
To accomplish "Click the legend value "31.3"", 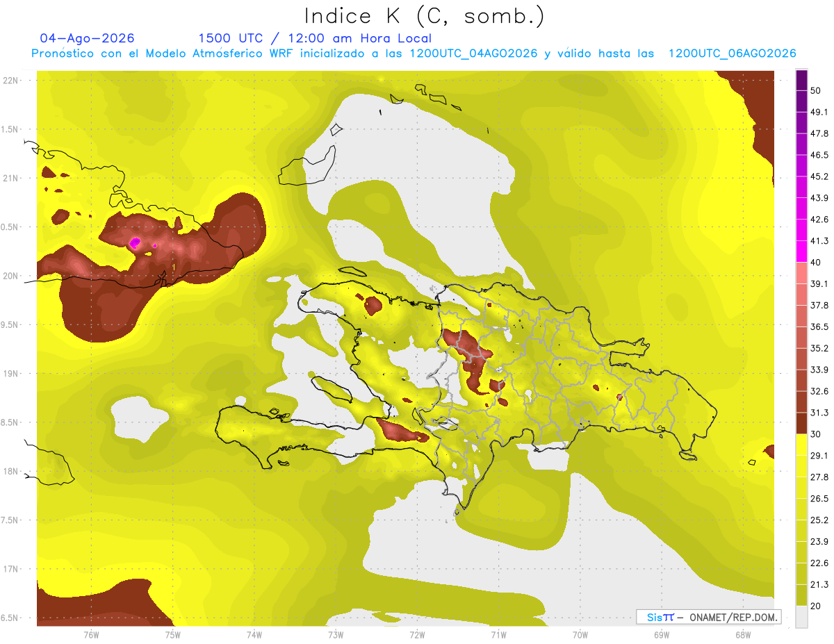I will [819, 413].
